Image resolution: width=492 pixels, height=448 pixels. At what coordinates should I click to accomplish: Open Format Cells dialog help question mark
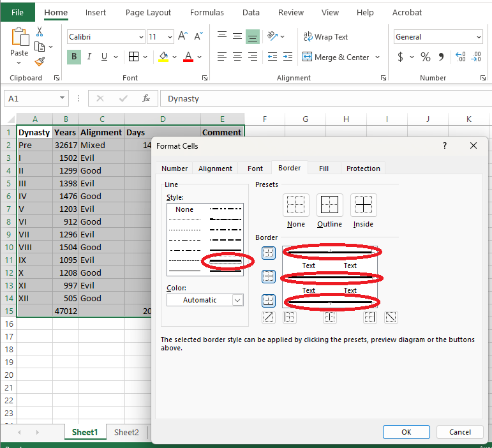coord(444,146)
